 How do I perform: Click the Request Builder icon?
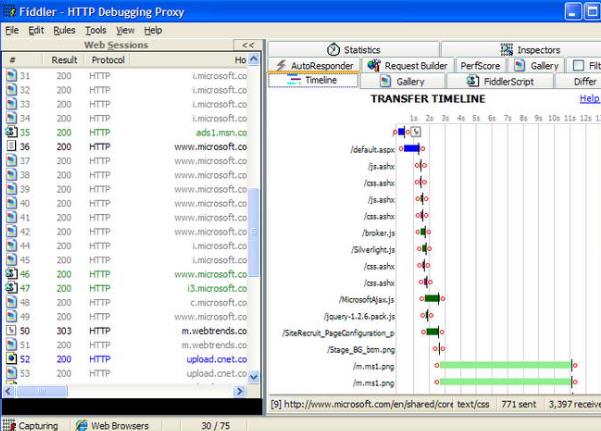point(374,65)
